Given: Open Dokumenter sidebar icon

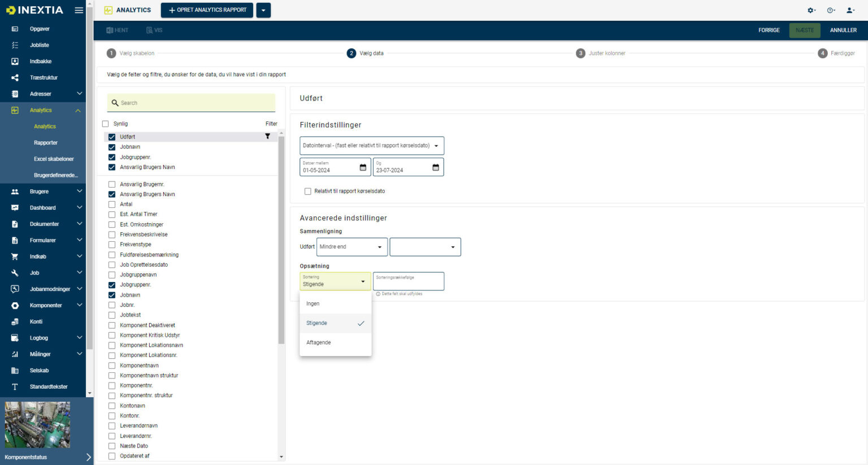Looking at the screenshot, I should [15, 224].
